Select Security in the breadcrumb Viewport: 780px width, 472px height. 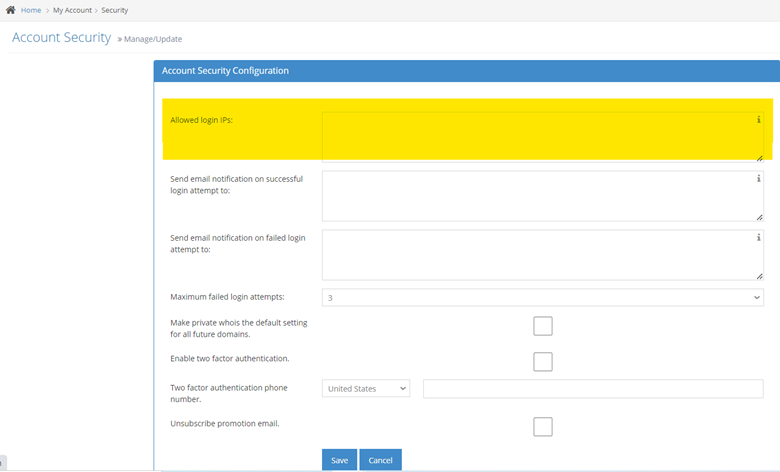[114, 10]
